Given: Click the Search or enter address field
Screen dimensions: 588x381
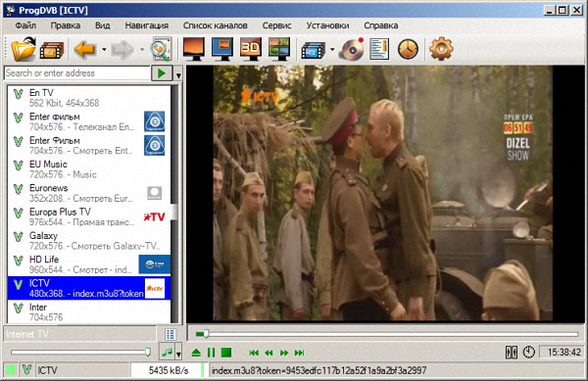Looking at the screenshot, I should pos(77,73).
